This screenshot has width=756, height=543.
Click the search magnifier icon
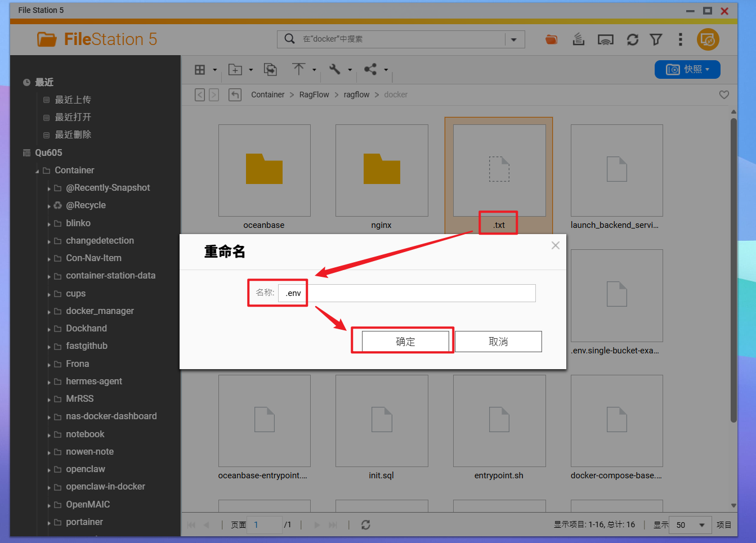click(289, 39)
